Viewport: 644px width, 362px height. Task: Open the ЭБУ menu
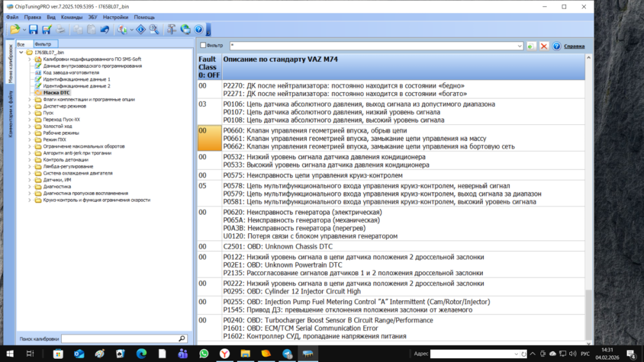(x=93, y=17)
